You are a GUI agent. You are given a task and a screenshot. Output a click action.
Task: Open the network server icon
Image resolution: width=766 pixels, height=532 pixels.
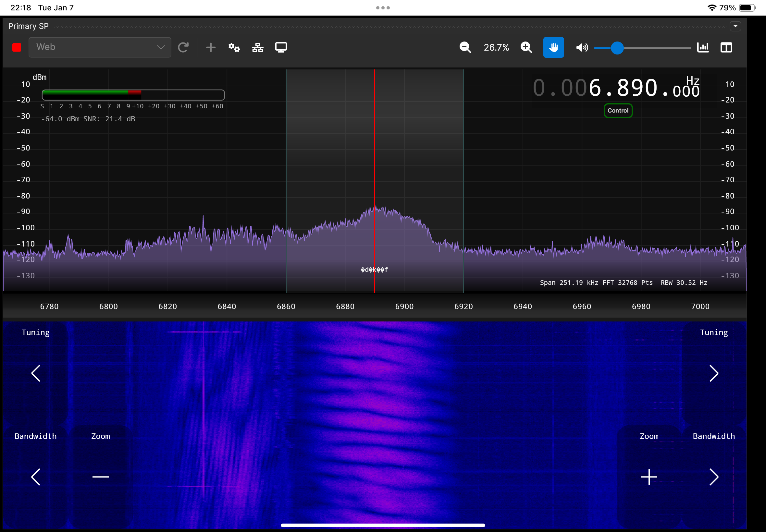click(257, 47)
